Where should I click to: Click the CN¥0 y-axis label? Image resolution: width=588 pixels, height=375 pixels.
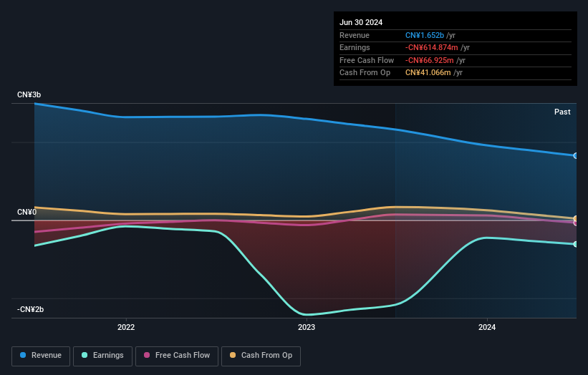point(26,212)
